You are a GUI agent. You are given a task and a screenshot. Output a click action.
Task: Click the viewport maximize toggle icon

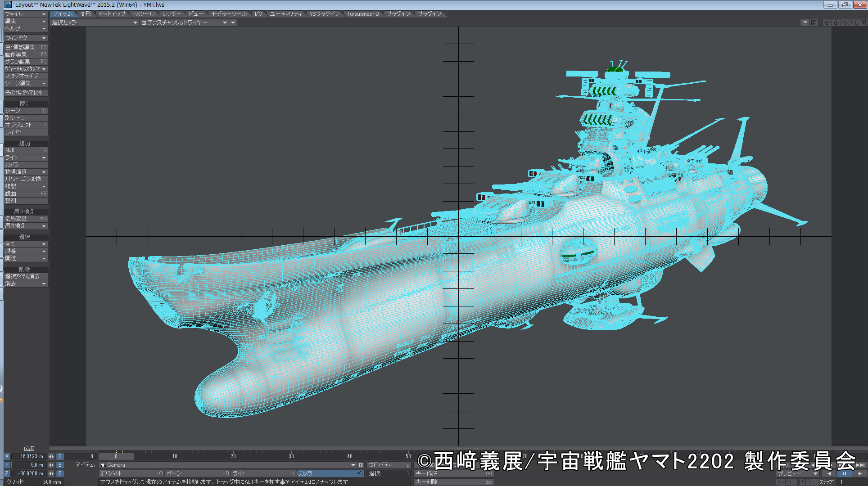coord(863,22)
